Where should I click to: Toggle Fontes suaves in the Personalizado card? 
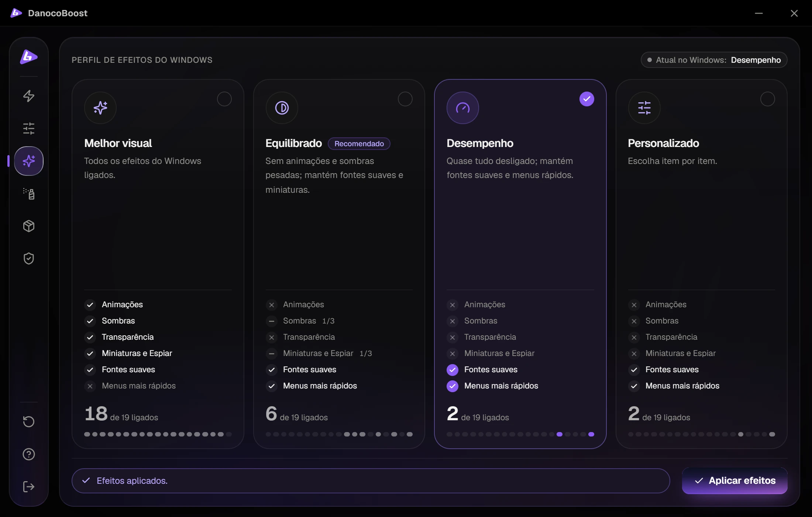tap(664, 370)
